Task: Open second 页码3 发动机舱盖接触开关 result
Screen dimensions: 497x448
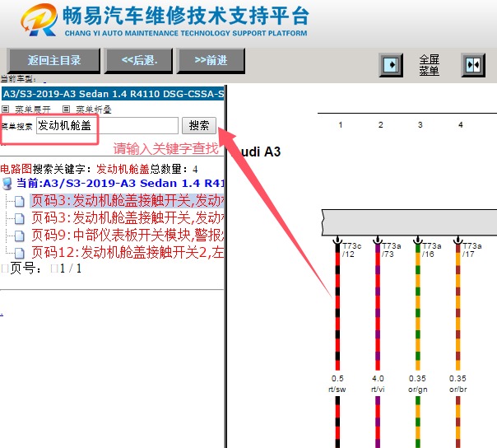Action: (x=128, y=218)
